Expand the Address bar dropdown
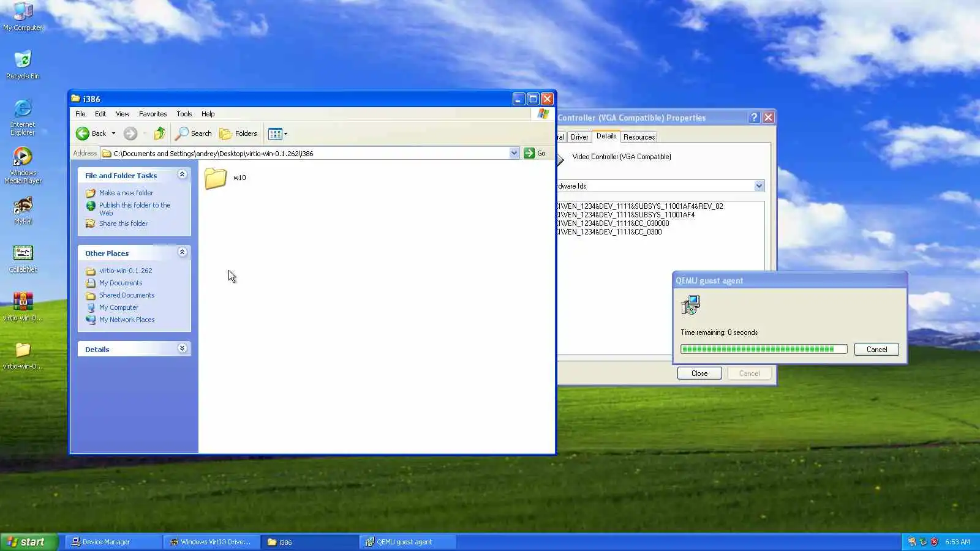The height and width of the screenshot is (551, 980). [x=514, y=153]
